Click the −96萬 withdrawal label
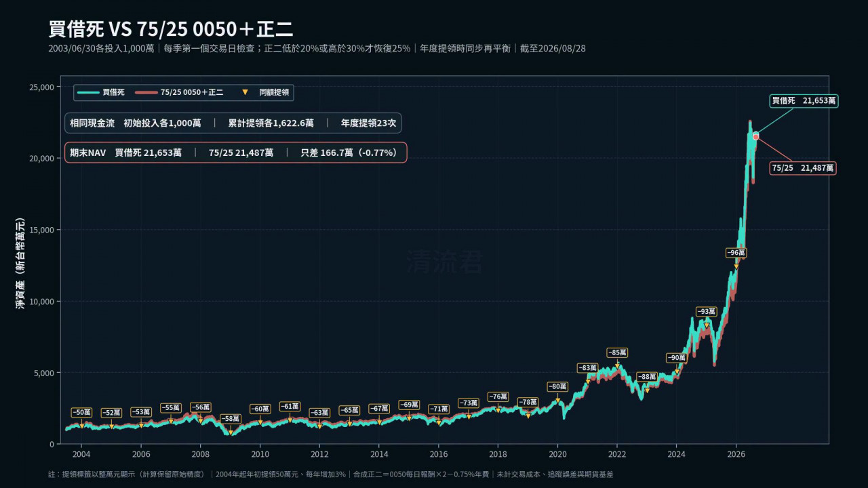The image size is (868, 488). click(x=736, y=253)
